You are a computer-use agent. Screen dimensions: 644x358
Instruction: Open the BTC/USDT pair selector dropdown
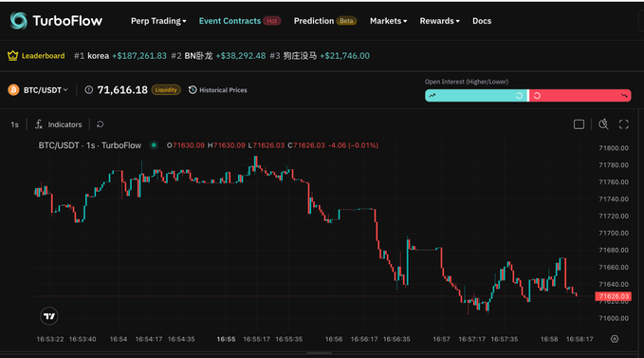tap(46, 90)
